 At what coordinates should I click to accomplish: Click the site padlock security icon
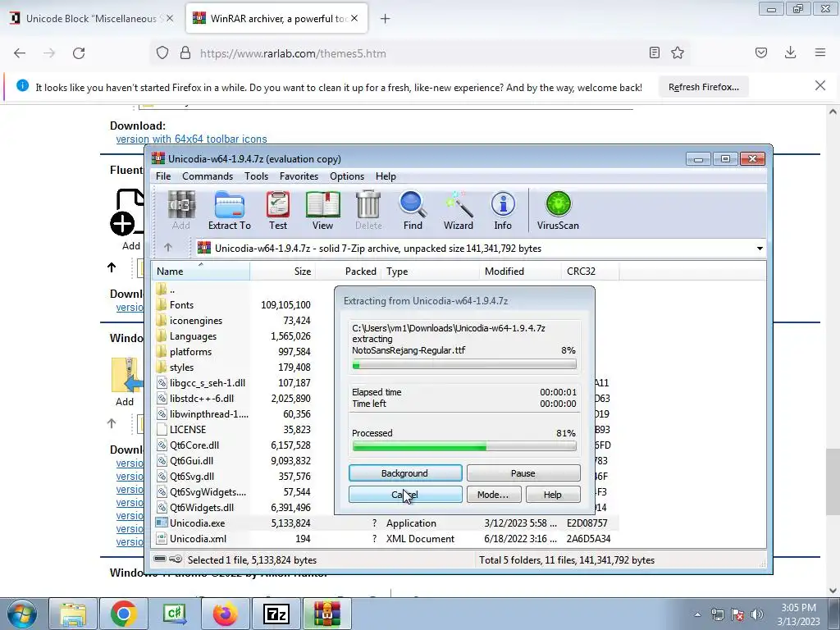click(x=185, y=53)
